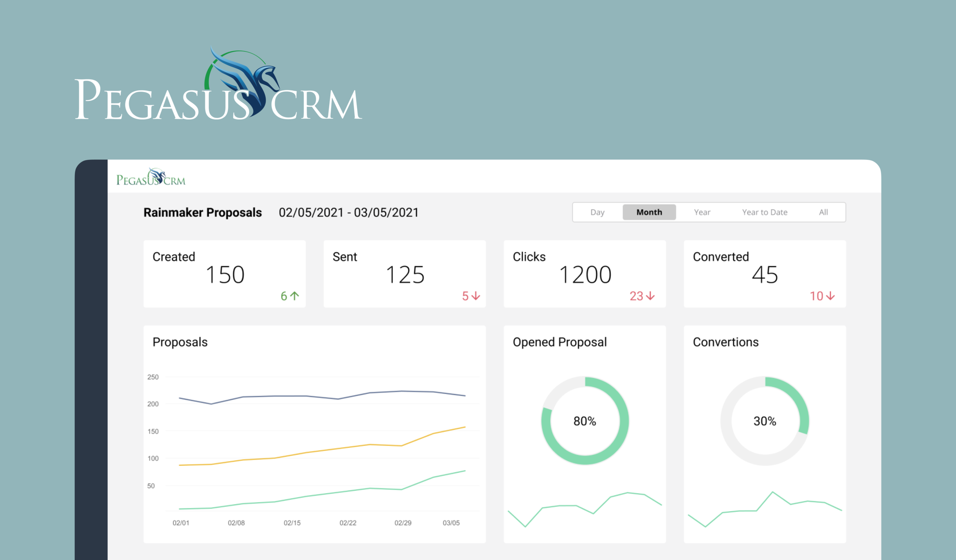This screenshot has height=560, width=956.
Task: Click the red down arrow on Clicks card
Action: point(650,296)
